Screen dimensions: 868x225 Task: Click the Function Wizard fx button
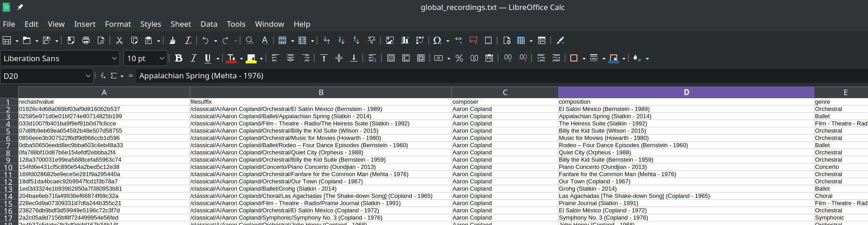click(x=103, y=76)
